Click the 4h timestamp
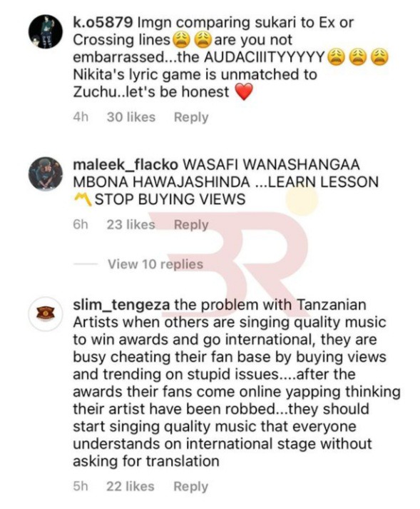The image size is (420, 509). [81, 117]
